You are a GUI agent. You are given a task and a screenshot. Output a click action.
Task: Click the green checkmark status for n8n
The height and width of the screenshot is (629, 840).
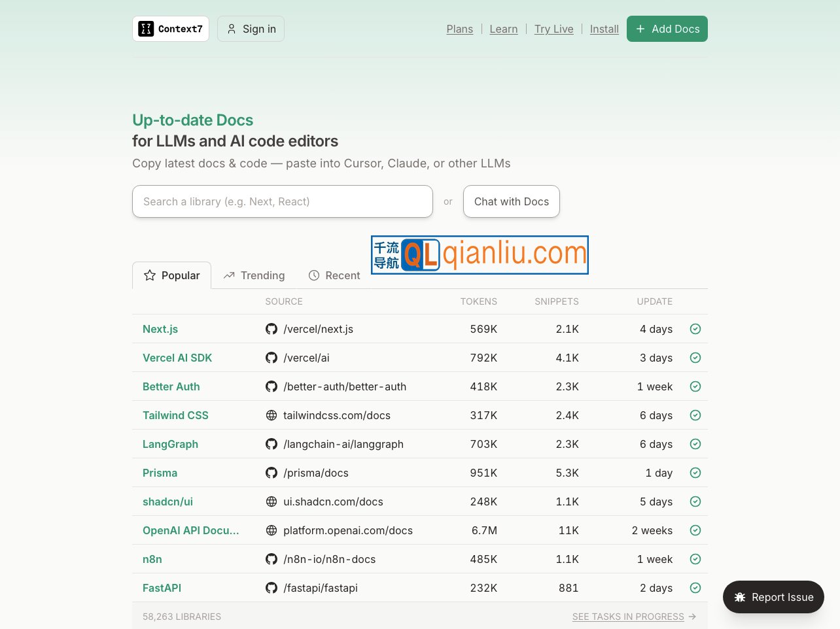click(695, 559)
